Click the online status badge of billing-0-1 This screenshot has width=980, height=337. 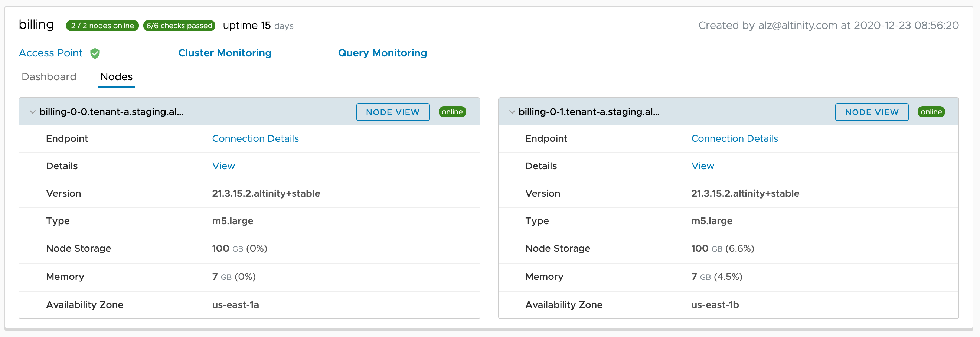pos(931,112)
